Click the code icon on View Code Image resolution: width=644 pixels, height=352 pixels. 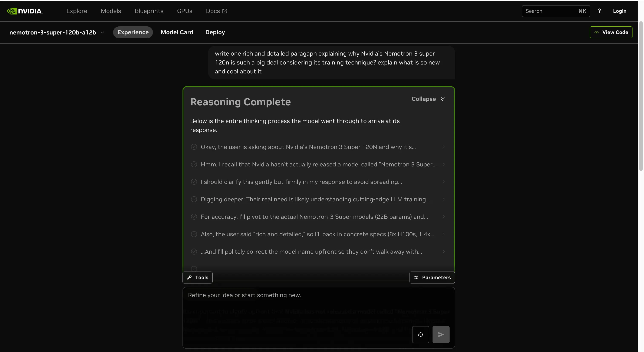tap(596, 32)
